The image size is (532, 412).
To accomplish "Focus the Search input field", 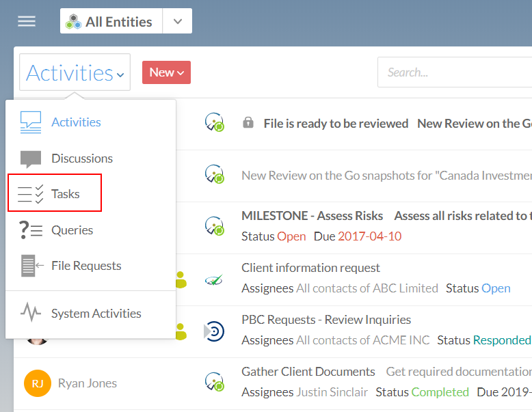I will click(455, 72).
